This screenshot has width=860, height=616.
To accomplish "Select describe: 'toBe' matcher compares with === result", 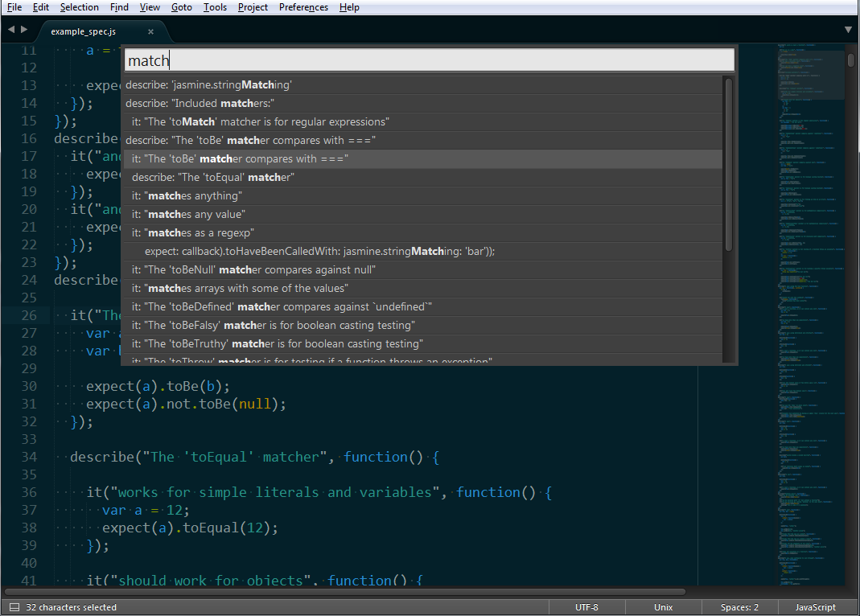I will (423, 140).
